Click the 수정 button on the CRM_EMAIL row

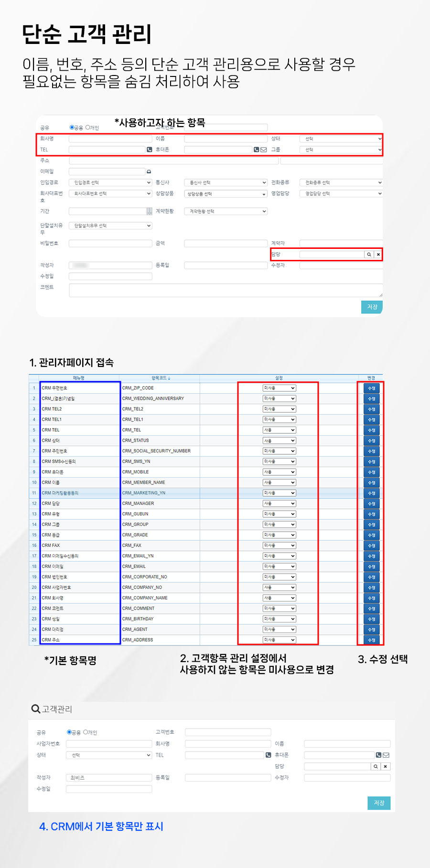(372, 567)
